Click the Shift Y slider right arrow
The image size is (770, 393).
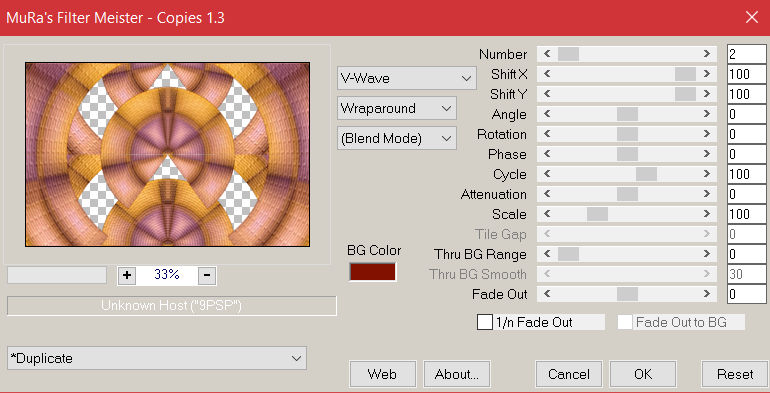(707, 94)
